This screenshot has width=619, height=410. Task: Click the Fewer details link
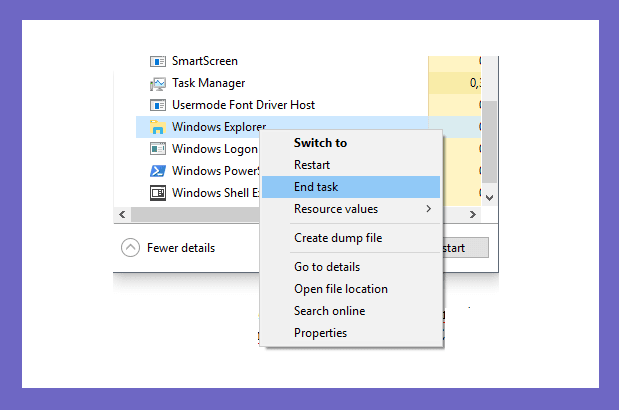[x=181, y=248]
